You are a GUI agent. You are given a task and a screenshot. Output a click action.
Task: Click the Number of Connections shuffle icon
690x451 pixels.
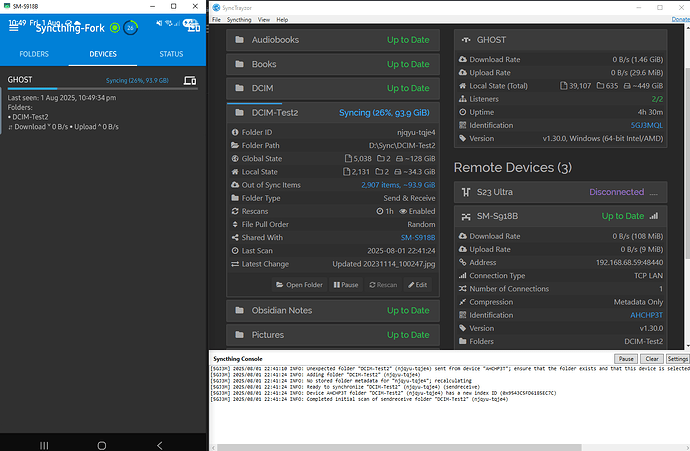click(x=462, y=289)
